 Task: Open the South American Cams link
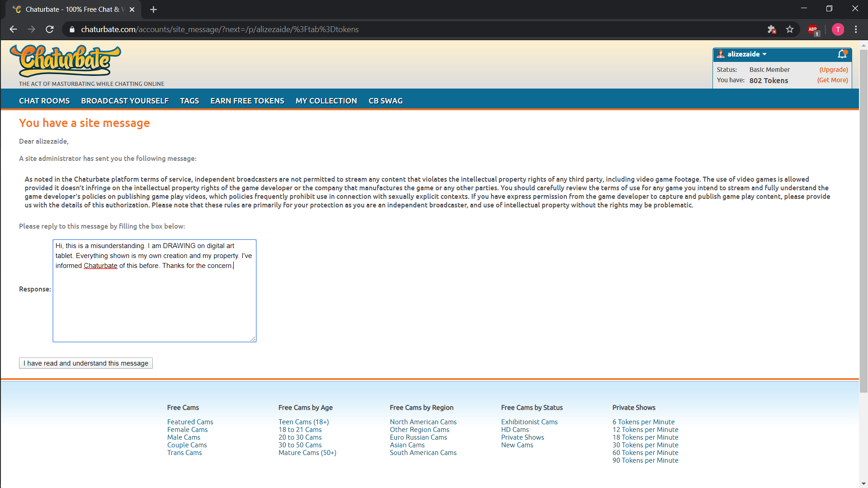(x=423, y=452)
